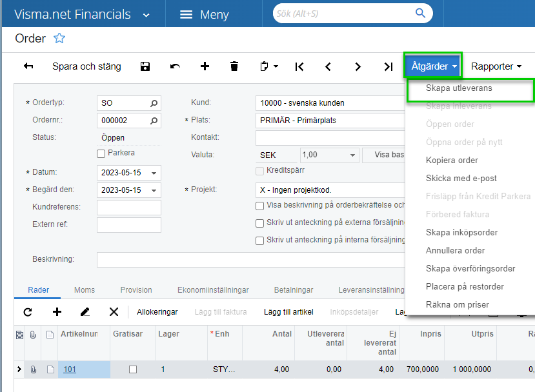Refresh the order lines grid
535x392 pixels.
[28, 312]
